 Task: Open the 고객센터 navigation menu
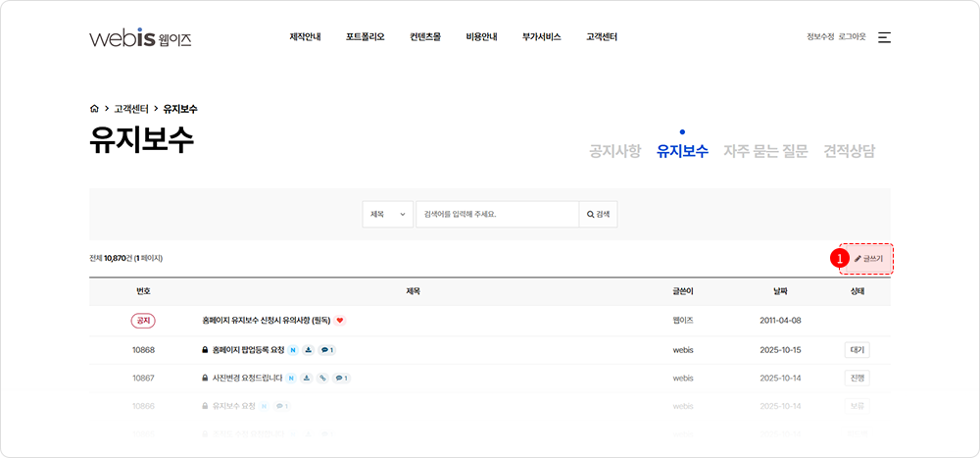click(x=601, y=37)
